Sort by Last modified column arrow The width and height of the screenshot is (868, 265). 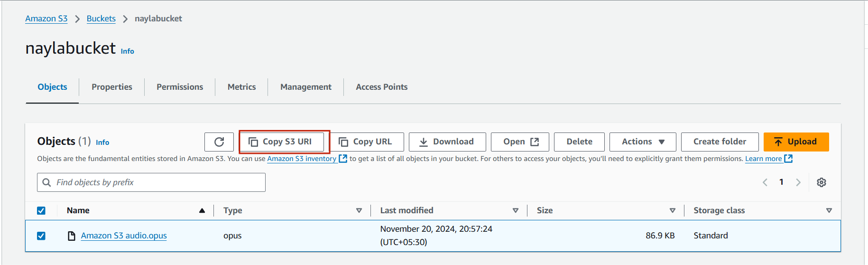pyautogui.click(x=516, y=210)
